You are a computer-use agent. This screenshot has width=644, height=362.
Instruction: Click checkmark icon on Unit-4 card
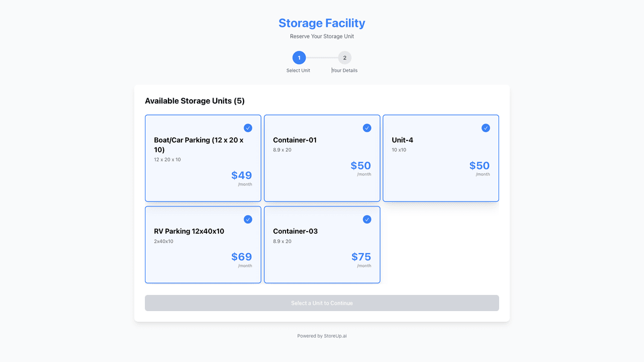(x=486, y=128)
